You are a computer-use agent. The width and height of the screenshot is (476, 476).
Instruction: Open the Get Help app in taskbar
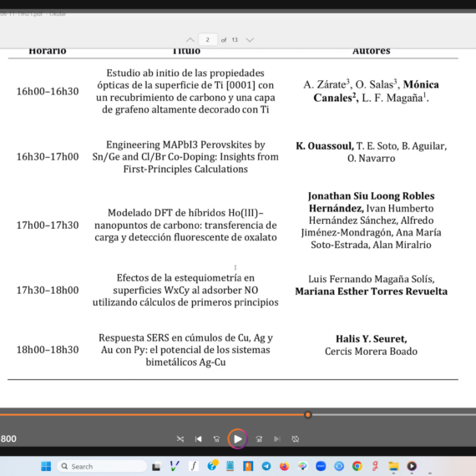(x=212, y=466)
